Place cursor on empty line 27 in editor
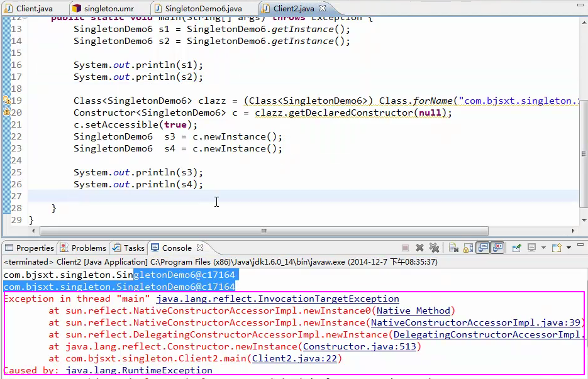Screen dimensions: 588x379 [252, 196]
